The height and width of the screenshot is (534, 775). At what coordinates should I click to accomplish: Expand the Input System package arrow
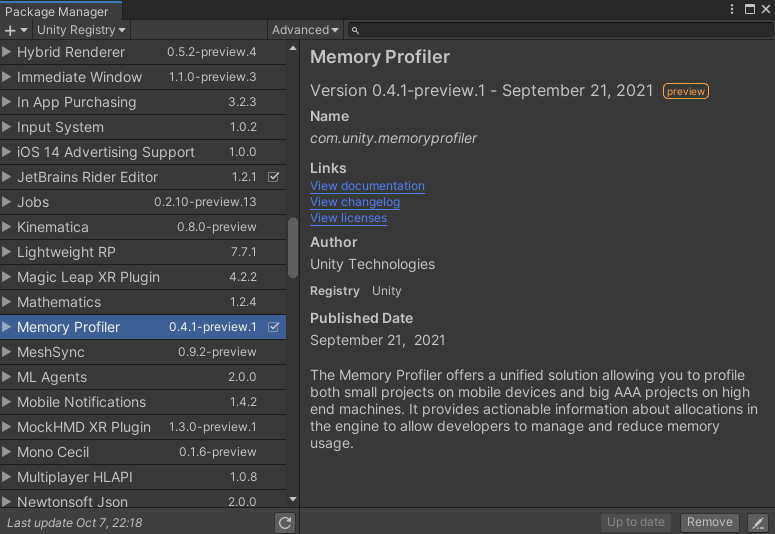coord(6,127)
